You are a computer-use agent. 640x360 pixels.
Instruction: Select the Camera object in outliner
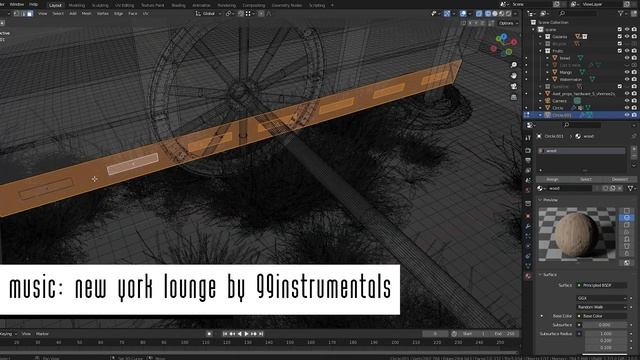click(559, 101)
